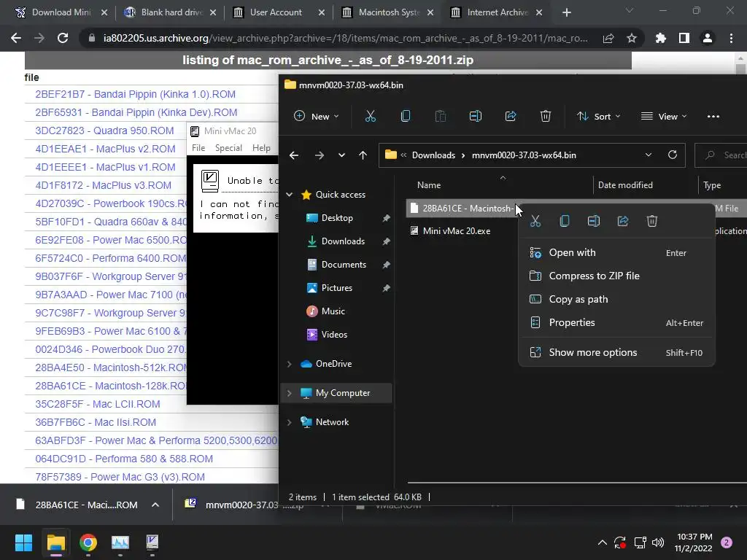Open the Chrome profile icon

[708, 38]
